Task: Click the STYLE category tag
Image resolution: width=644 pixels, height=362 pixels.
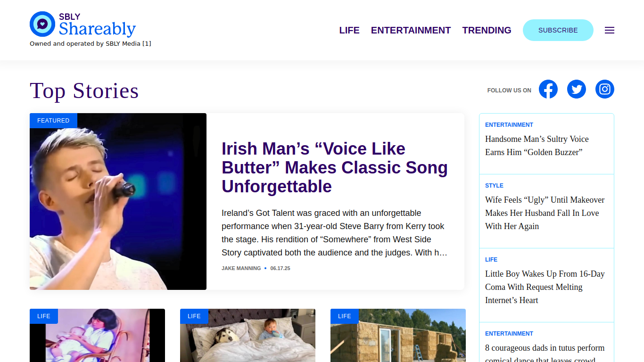Action: coord(494,186)
